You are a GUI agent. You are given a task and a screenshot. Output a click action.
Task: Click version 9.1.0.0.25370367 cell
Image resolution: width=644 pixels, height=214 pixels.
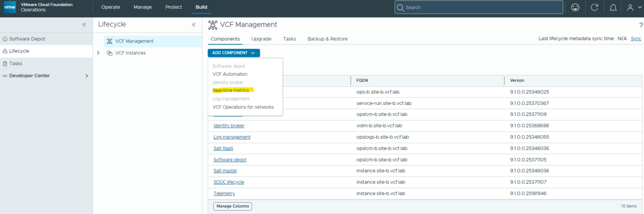pyautogui.click(x=530, y=103)
